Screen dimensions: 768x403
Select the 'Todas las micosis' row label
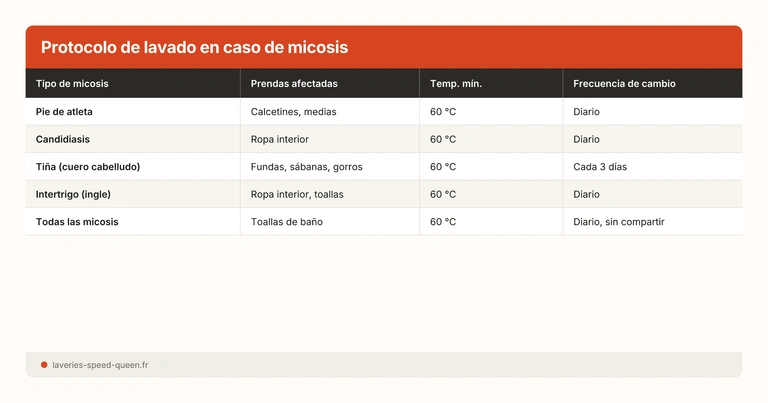tap(77, 222)
